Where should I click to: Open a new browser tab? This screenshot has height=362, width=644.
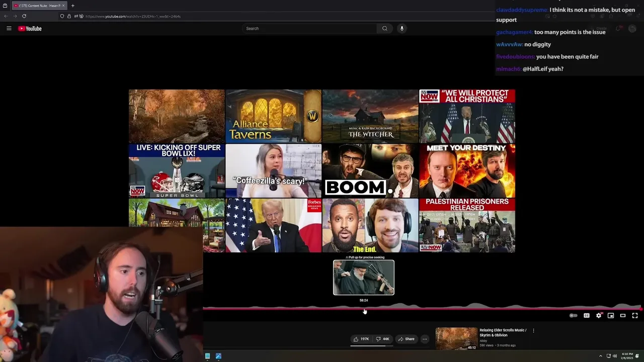[x=72, y=6]
